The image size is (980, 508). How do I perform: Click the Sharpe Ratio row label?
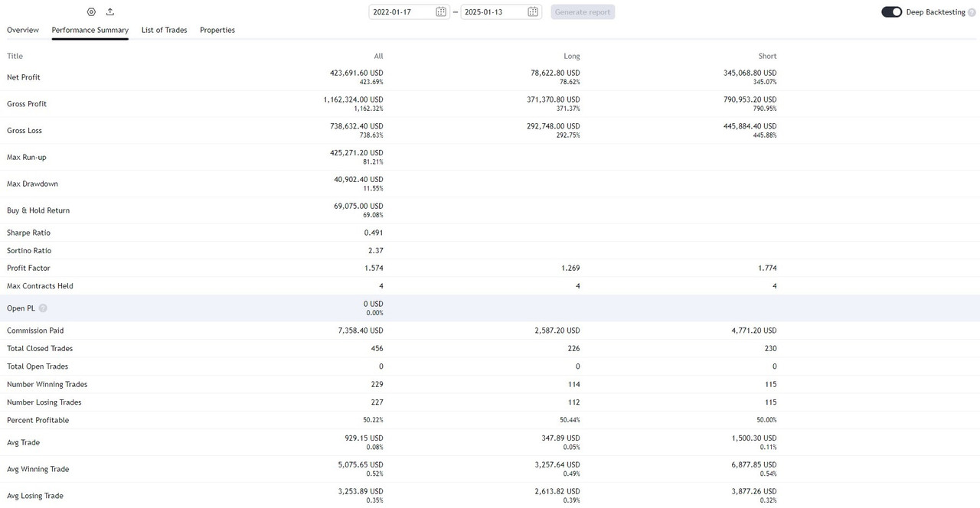tap(28, 233)
